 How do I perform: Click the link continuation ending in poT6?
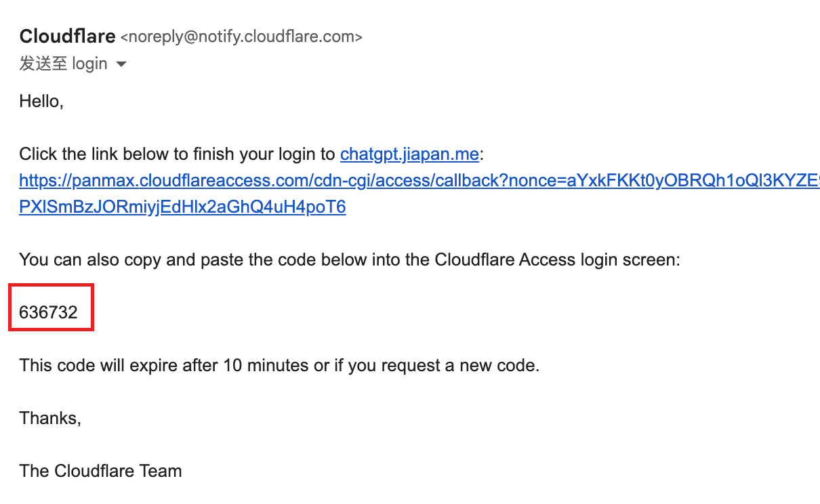click(x=182, y=207)
